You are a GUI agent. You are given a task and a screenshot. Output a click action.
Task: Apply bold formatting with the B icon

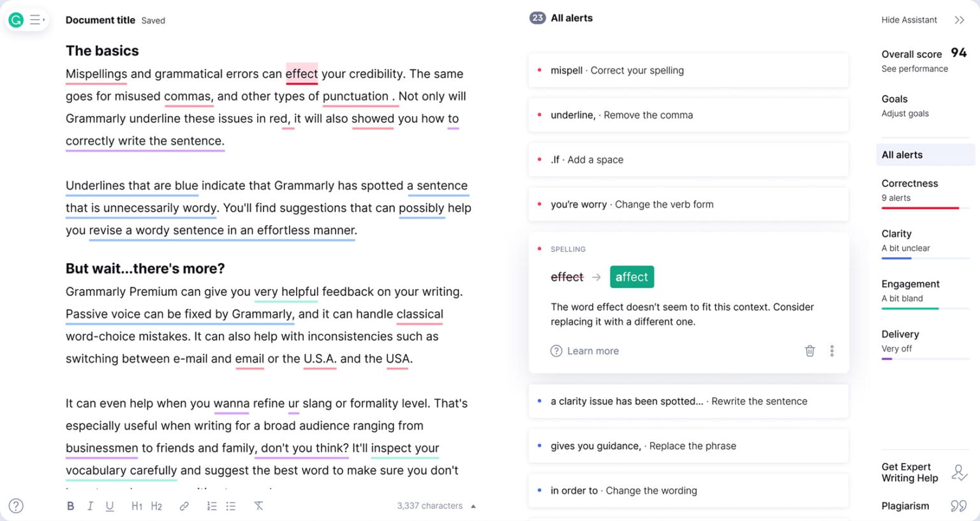(71, 506)
